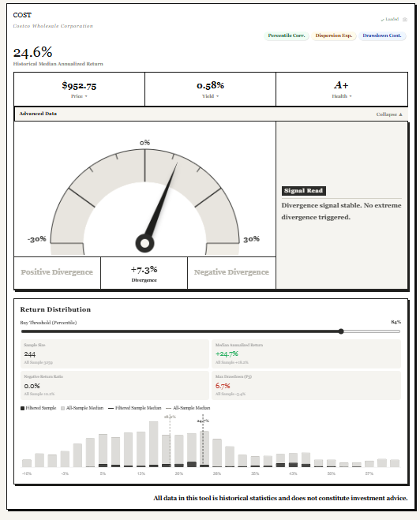
Task: Click the Advanced Data header label
Action: (38, 114)
